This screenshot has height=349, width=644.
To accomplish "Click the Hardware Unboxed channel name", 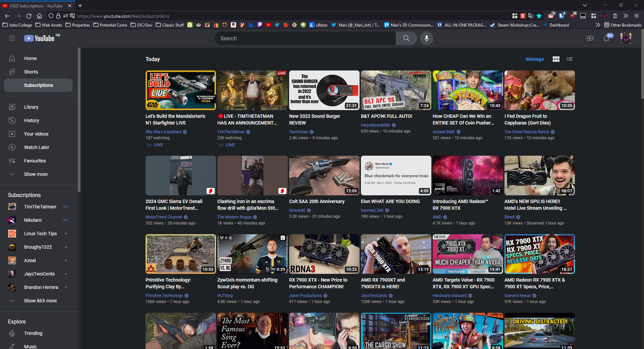I will click(449, 296).
